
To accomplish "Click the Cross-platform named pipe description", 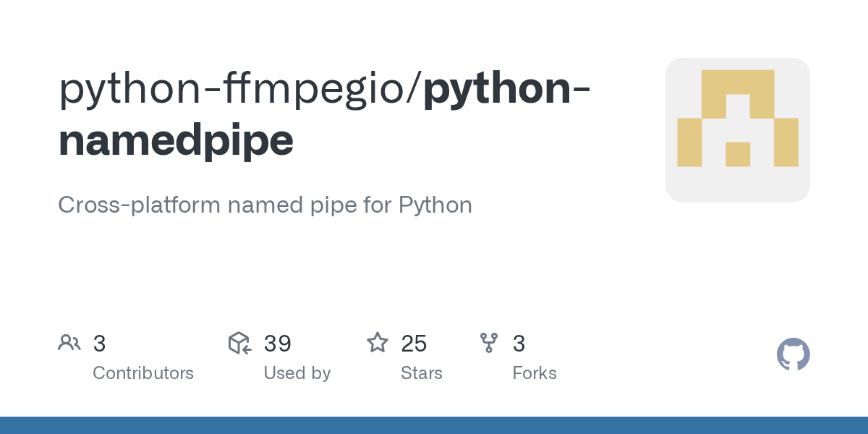I will point(265,205).
